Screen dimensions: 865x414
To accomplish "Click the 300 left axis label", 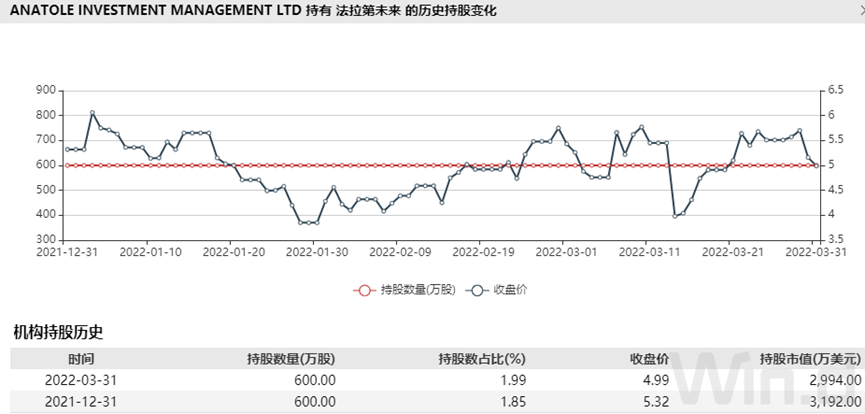I will pos(45,240).
